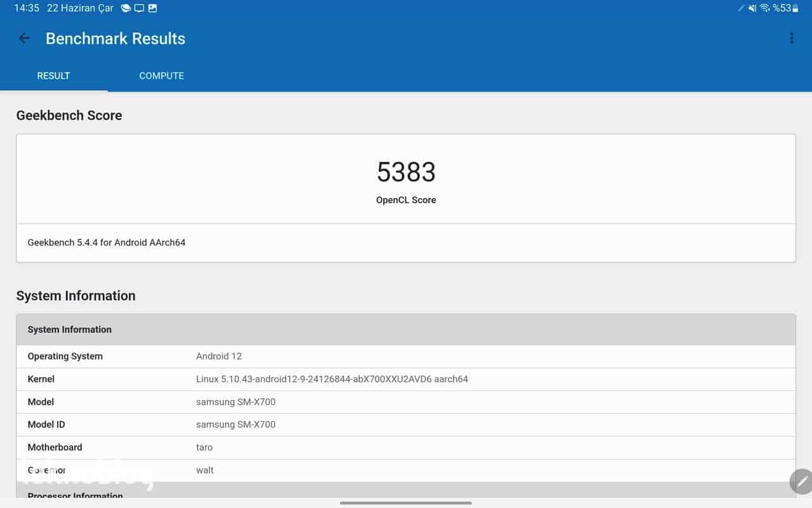The image size is (812, 508).
Task: Tap the Geekbench 5.4.4 version row
Action: click(x=406, y=243)
